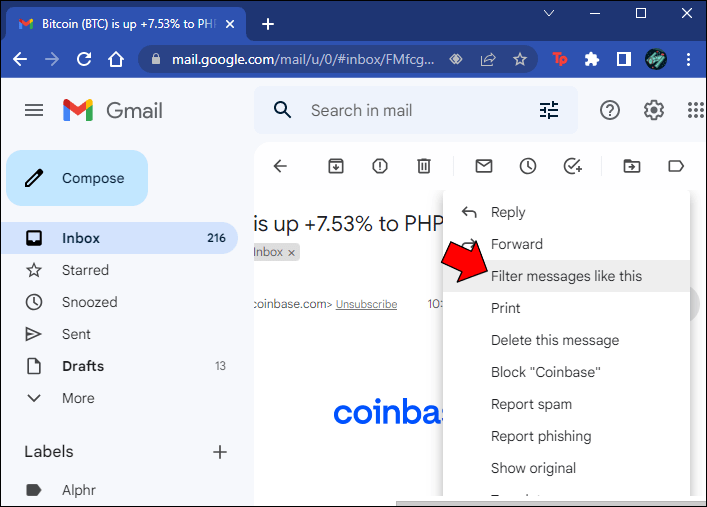
Task: Choose Forward from the menu
Action: [566, 244]
